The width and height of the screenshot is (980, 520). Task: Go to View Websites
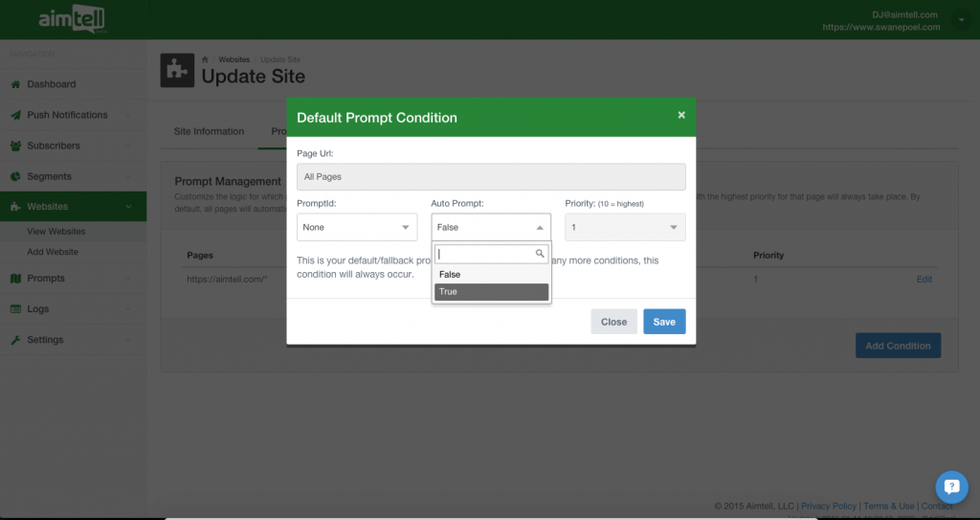[56, 231]
